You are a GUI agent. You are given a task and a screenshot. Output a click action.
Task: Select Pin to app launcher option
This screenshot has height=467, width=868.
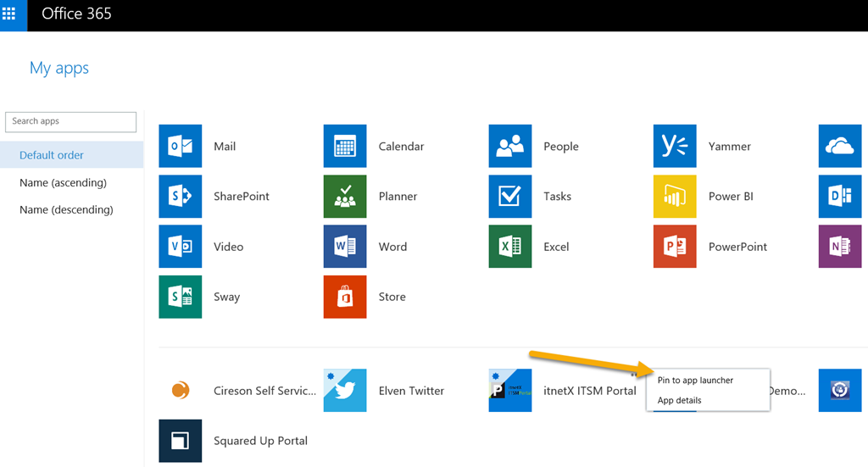[695, 381]
